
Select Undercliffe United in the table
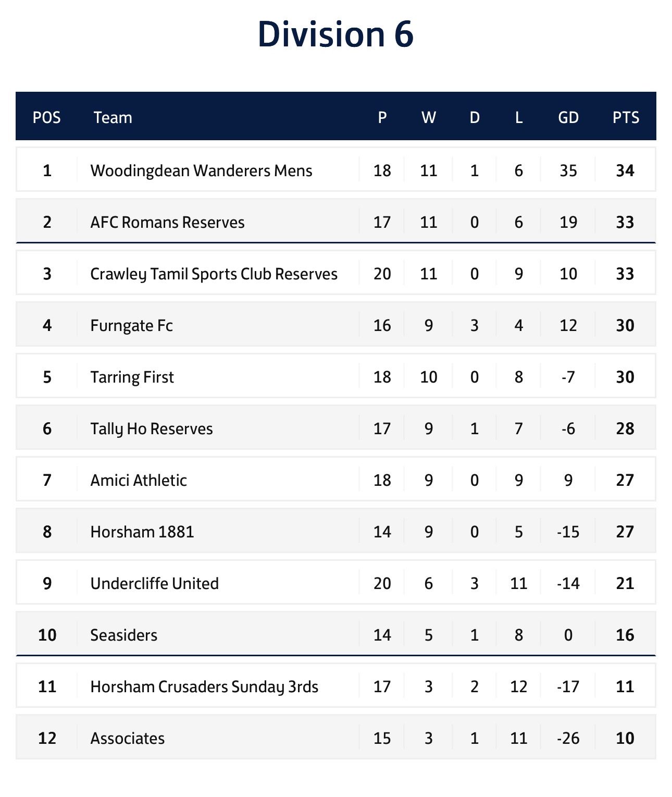coord(154,583)
